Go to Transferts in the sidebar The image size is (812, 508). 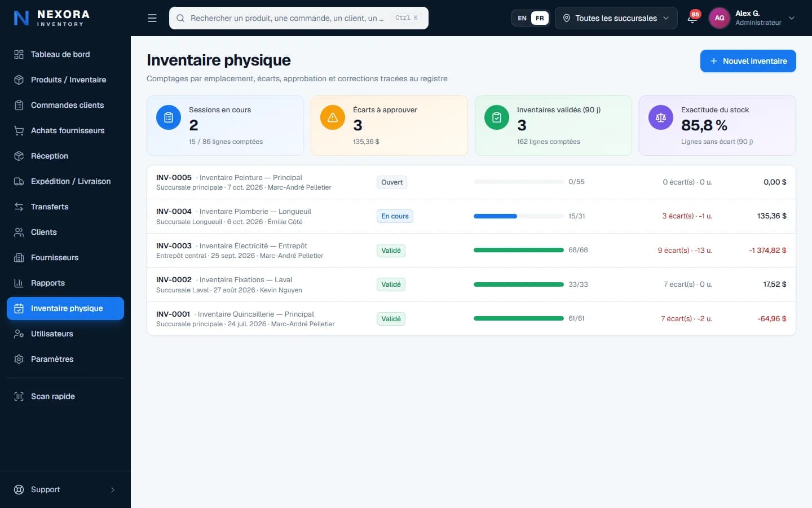pyautogui.click(x=65, y=207)
